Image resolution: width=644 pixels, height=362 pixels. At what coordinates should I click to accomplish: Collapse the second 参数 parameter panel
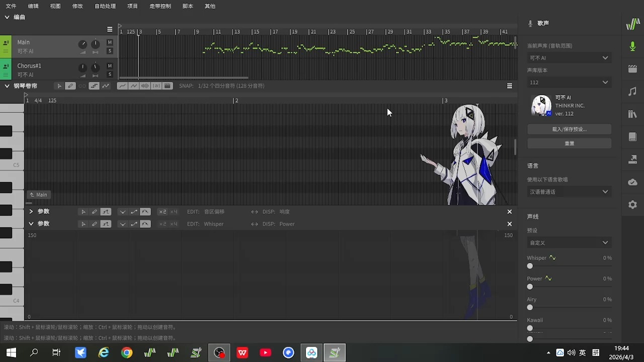[31, 224]
